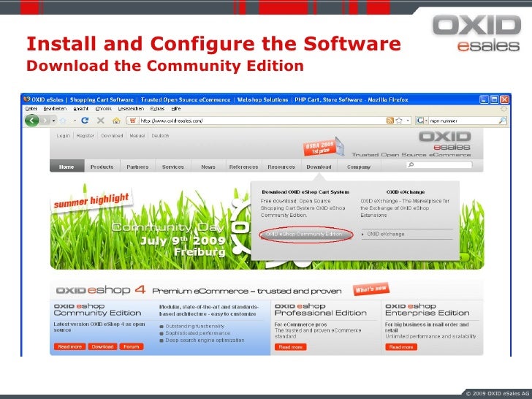The image size is (532, 399).
Task: Click the Firefox forward arrow button
Action: coord(45,121)
